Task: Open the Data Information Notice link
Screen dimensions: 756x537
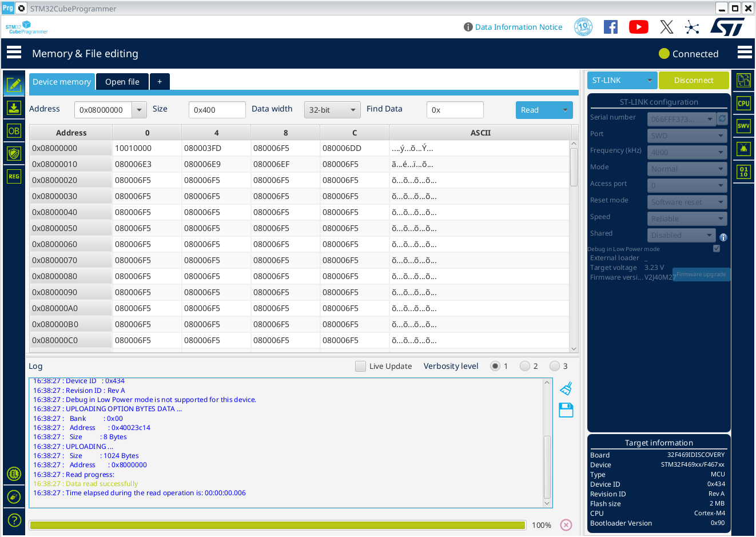Action: [x=518, y=27]
